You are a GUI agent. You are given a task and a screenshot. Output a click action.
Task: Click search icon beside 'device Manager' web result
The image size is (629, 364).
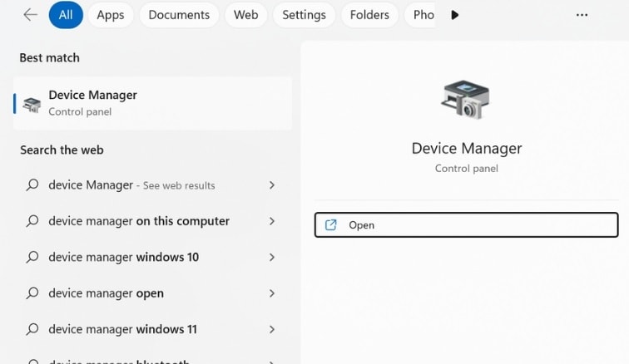[x=32, y=184]
